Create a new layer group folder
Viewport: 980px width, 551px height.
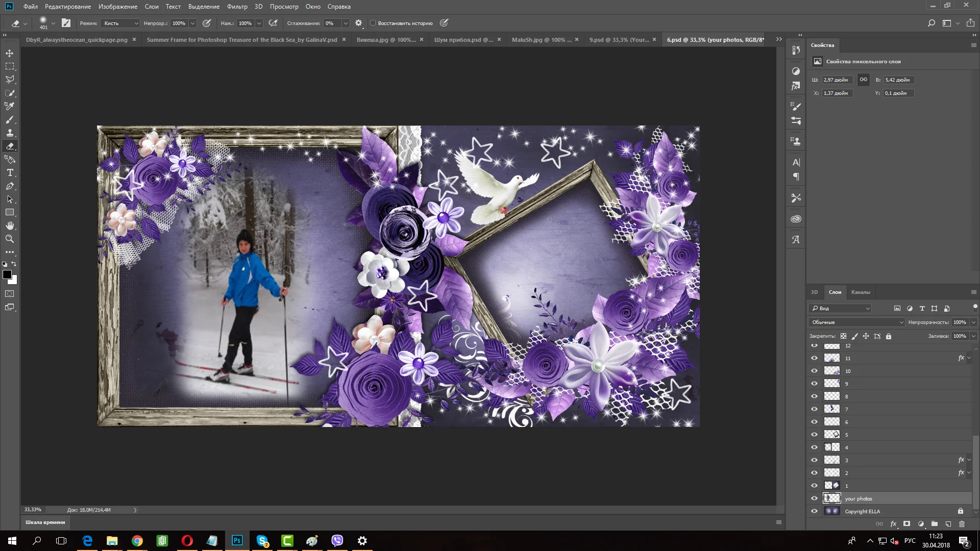(x=935, y=524)
